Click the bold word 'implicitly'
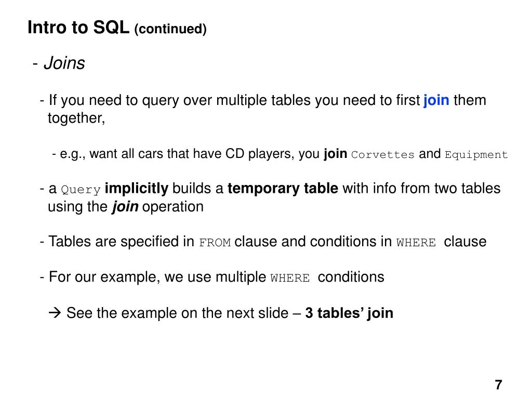 [x=137, y=189]
